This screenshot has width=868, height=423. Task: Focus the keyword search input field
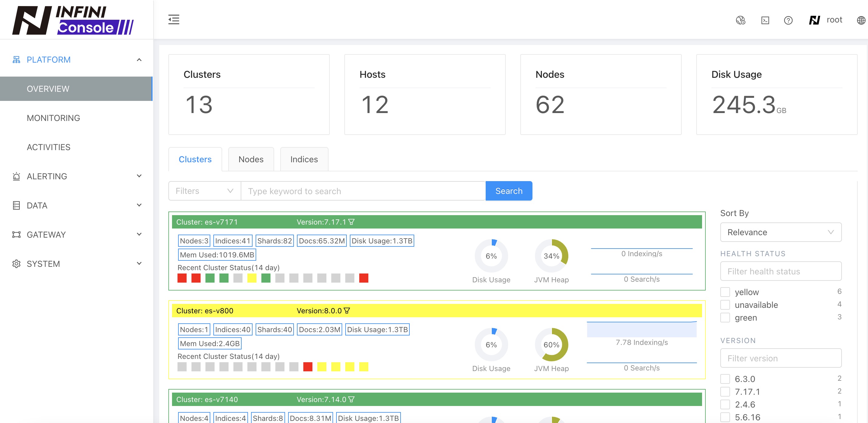tap(363, 191)
